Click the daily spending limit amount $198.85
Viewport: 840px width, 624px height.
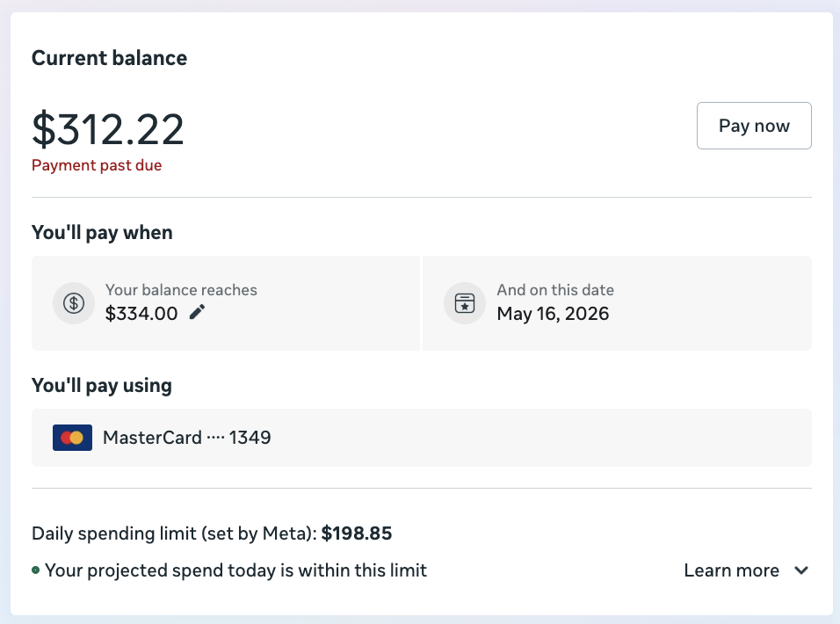357,533
